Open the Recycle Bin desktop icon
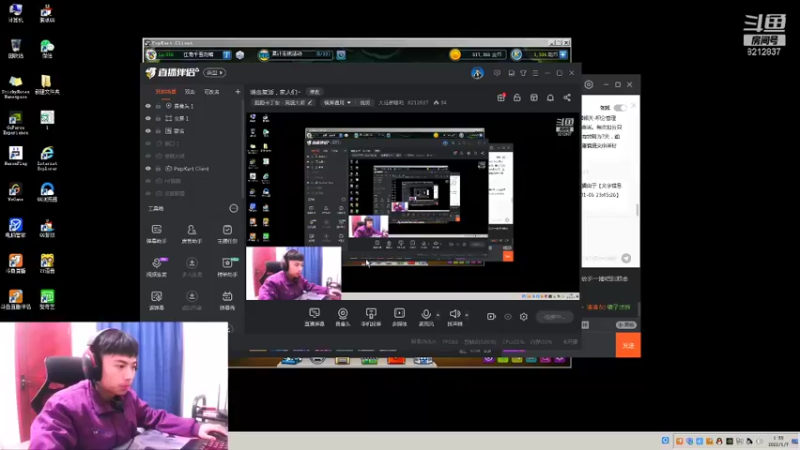800x450 pixels. pyautogui.click(x=16, y=48)
